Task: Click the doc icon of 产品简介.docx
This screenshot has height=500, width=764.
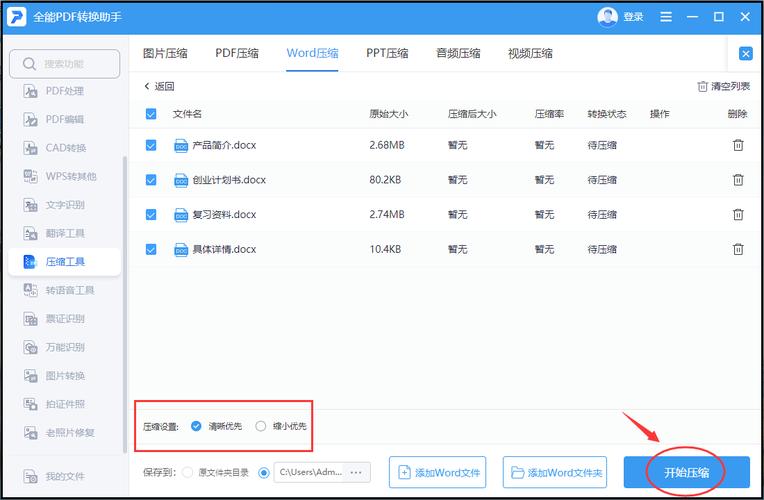Action: pos(181,145)
